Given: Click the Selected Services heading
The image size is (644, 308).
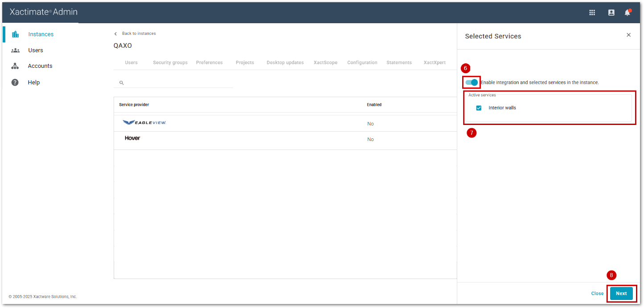Looking at the screenshot, I should tap(493, 36).
